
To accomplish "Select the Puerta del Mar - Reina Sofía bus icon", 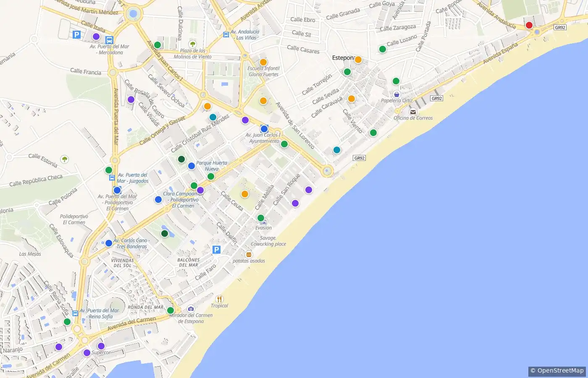I will coord(75,313).
